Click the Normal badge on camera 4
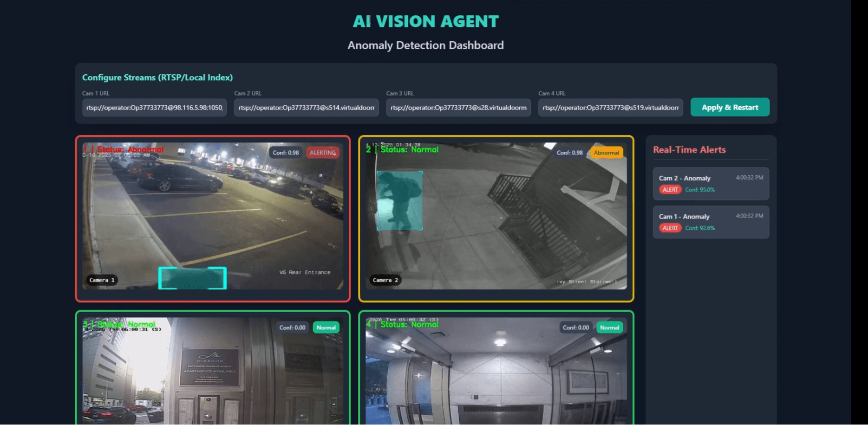The width and height of the screenshot is (868, 425). (x=609, y=328)
